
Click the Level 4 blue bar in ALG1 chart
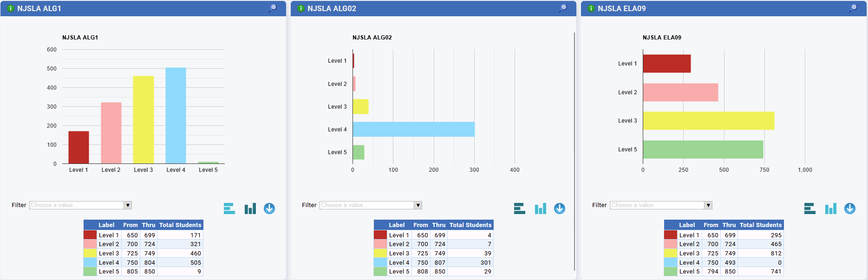pos(176,116)
